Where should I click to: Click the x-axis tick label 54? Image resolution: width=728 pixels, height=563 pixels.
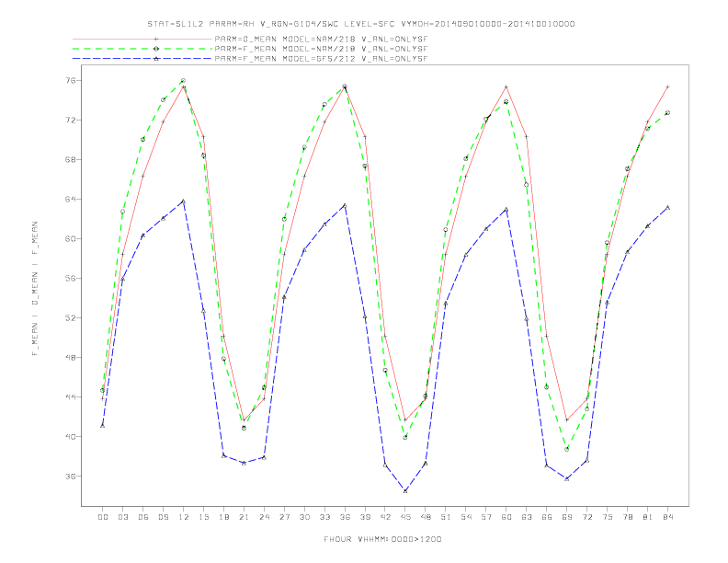466,517
